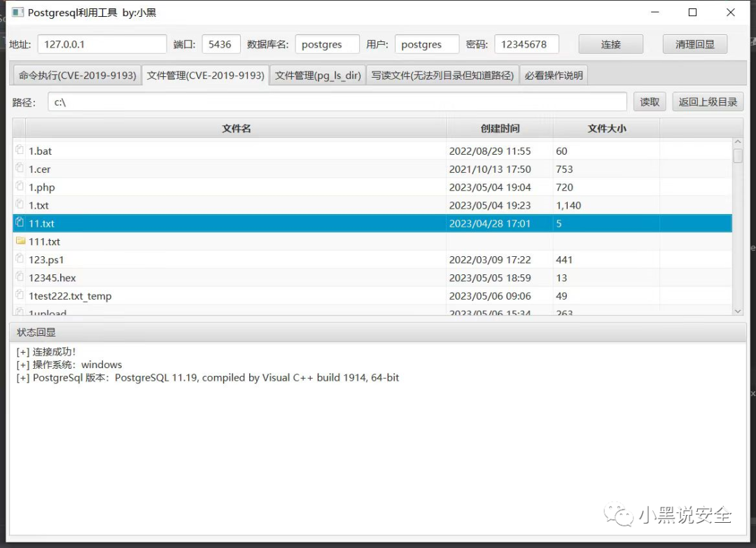
Task: Click the date 2022/03/09 17:22
Action: (490, 260)
